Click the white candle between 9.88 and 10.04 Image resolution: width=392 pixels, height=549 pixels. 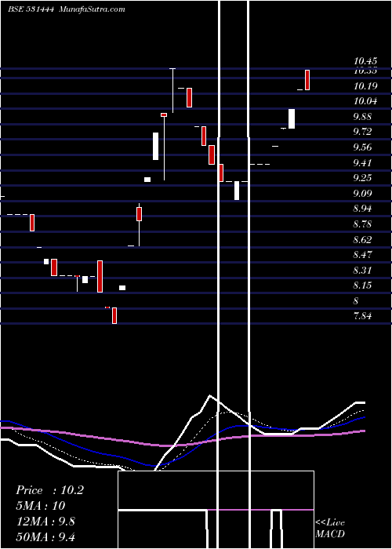[x=292, y=118]
